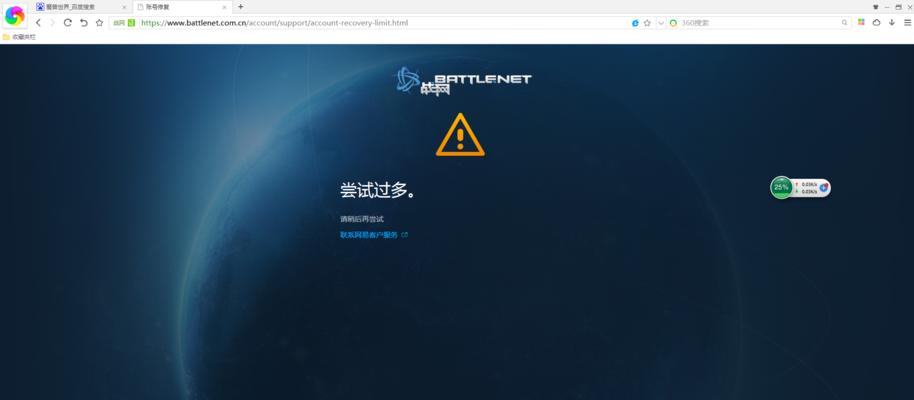Close the 魔兽世界 Baidu search tab

click(124, 7)
